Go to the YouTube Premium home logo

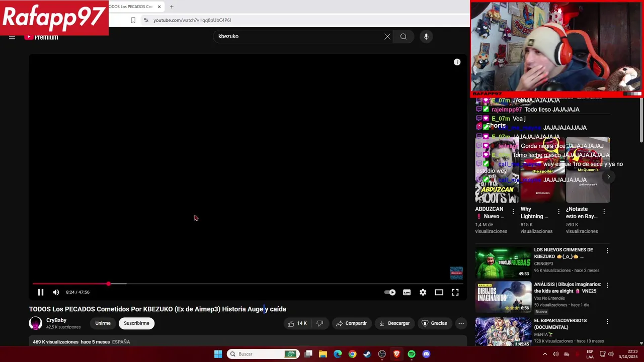(41, 37)
